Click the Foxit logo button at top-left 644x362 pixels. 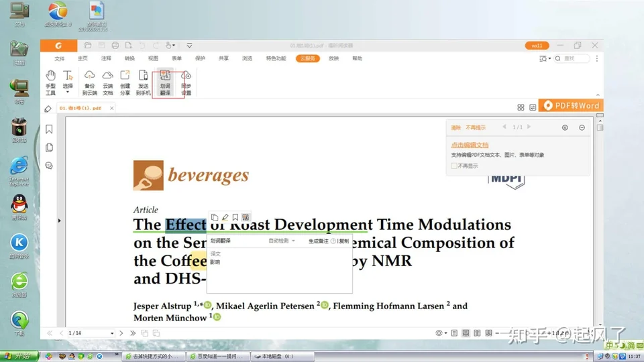59,46
